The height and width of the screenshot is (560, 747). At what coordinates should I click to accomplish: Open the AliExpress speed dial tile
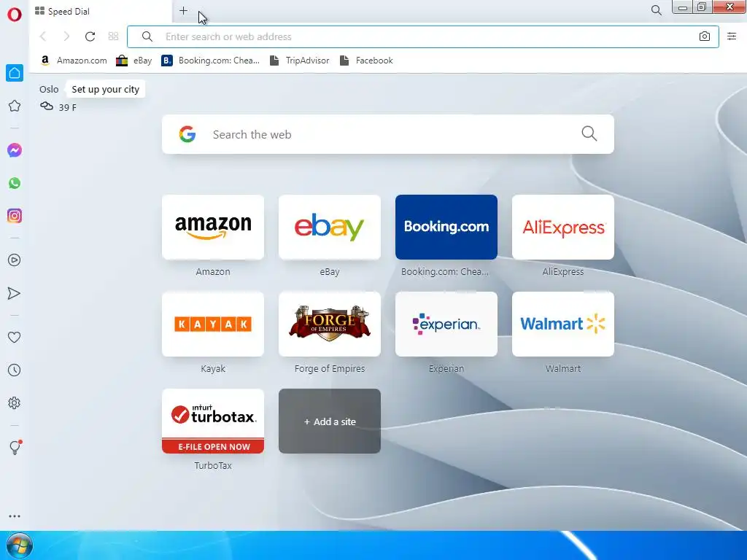pyautogui.click(x=563, y=227)
